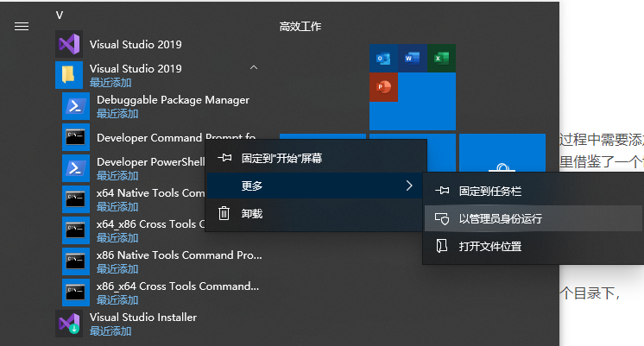The height and width of the screenshot is (346, 644).
Task: Open the Word tile
Action: tap(413, 59)
